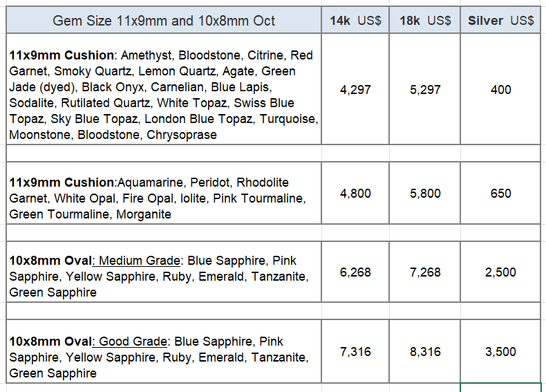
Task: Select the Aquamarine, Peridot cushion description cell
Action: point(164,198)
